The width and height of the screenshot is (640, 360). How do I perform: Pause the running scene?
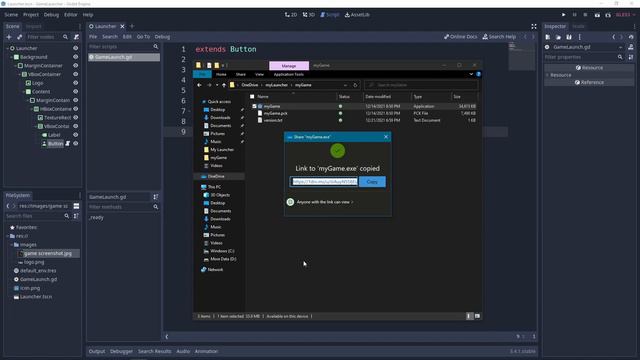point(574,15)
